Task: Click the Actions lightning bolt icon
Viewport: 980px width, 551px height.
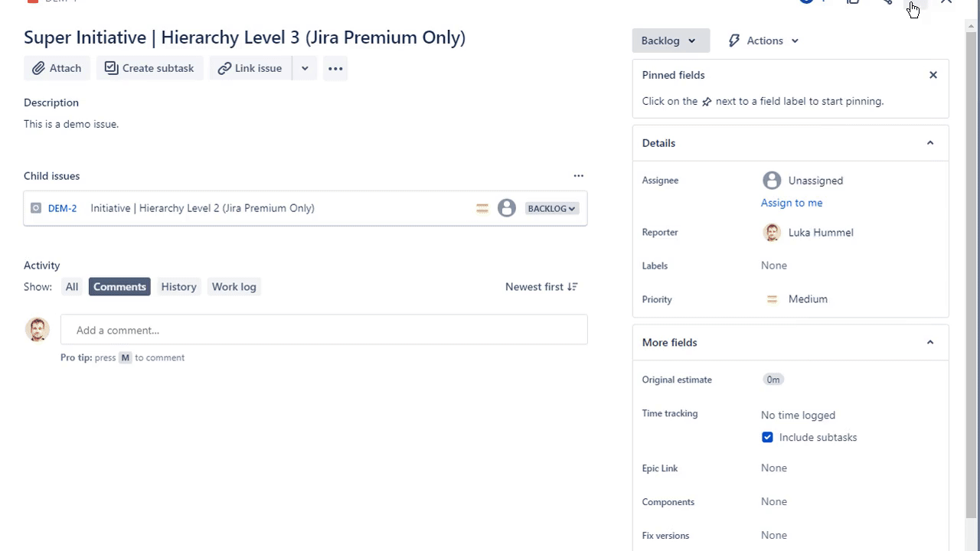Action: [733, 40]
